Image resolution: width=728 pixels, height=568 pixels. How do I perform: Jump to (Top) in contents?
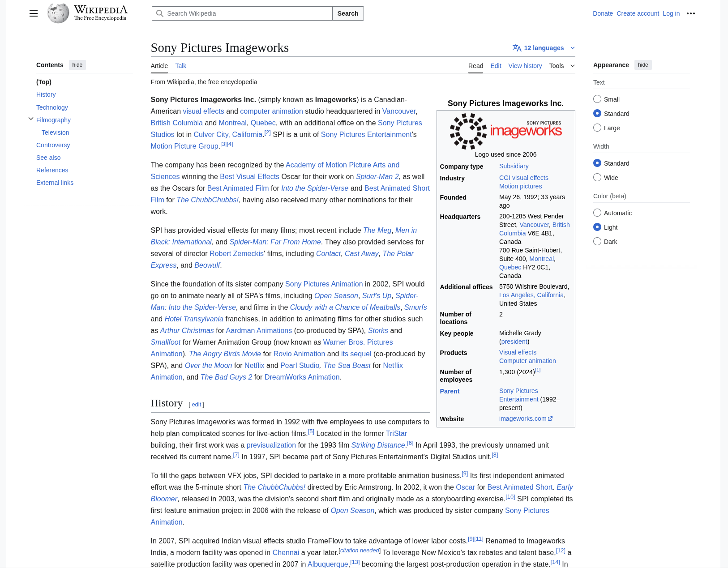(44, 82)
